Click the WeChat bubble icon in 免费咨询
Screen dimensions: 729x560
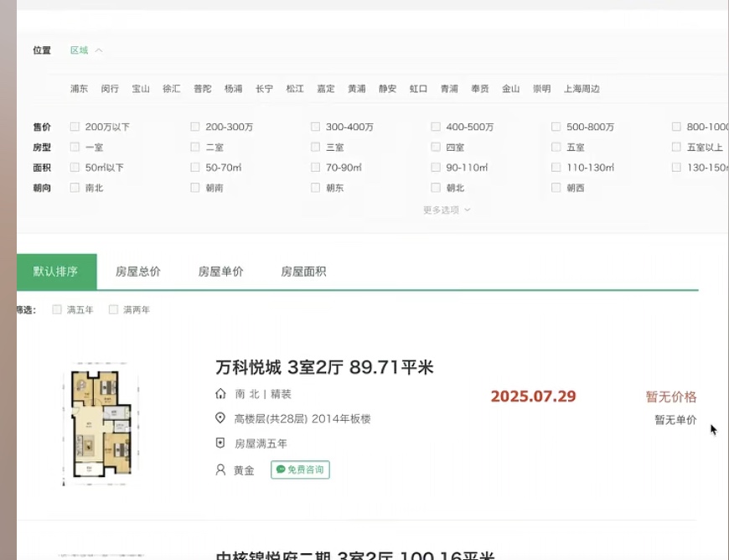[280, 470]
